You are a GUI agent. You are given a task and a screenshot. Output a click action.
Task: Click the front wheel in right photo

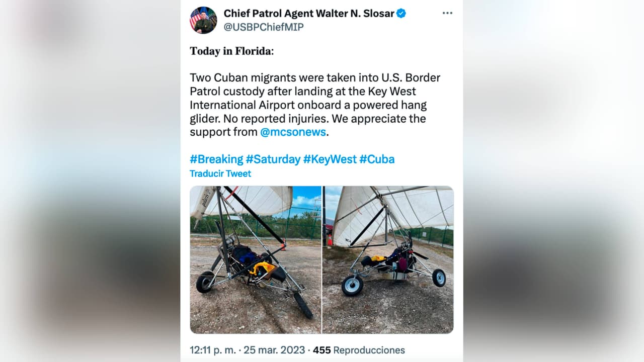click(x=352, y=285)
